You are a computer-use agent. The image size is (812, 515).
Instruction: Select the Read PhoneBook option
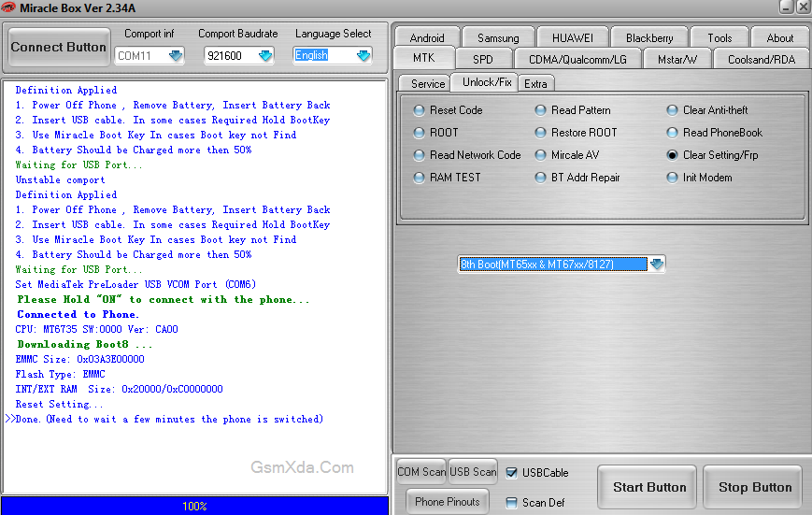pos(672,133)
